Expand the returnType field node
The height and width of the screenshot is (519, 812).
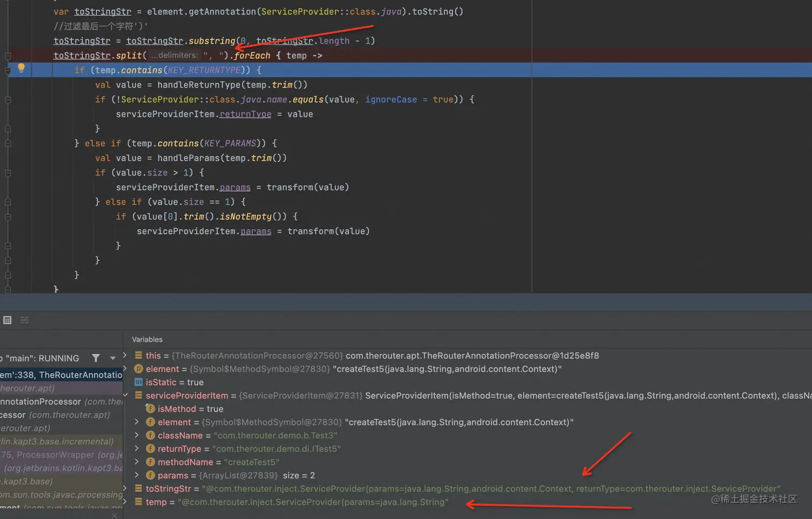coord(137,449)
